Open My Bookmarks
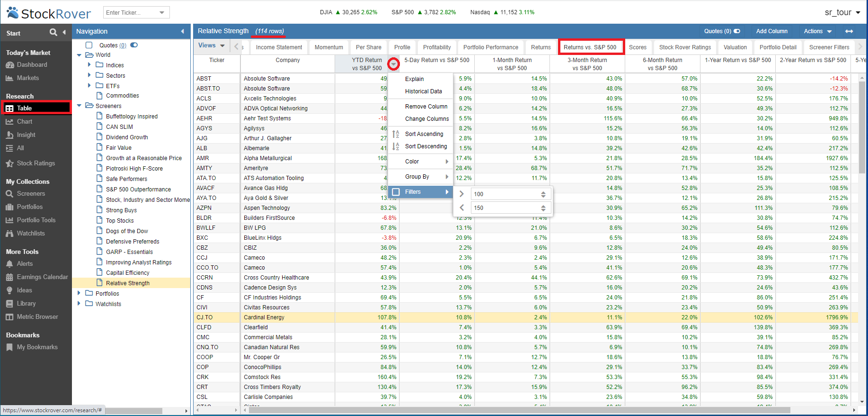This screenshot has height=416, width=868. tap(37, 347)
